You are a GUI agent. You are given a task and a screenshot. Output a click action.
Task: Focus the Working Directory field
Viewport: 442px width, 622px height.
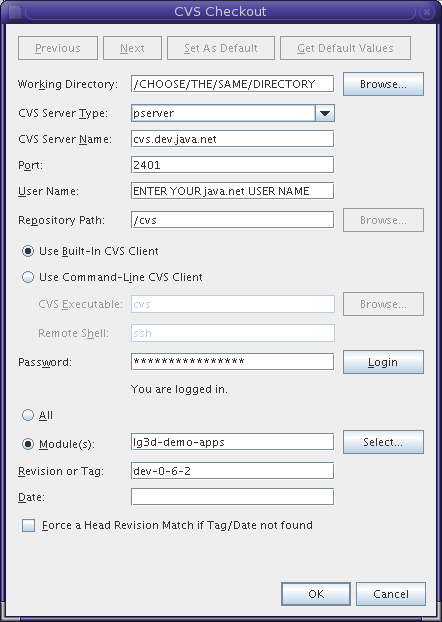[233, 84]
